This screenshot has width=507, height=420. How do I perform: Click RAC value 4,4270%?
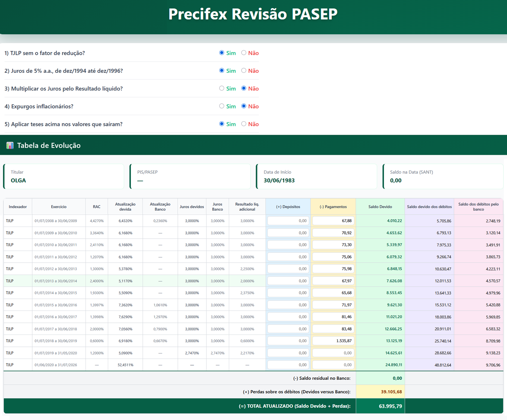pyautogui.click(x=97, y=221)
